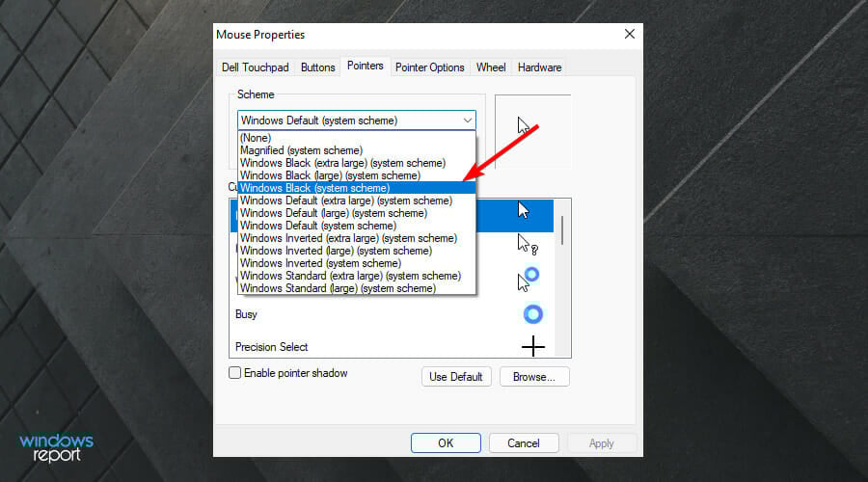
Task: Click the Browse... button
Action: click(x=534, y=377)
